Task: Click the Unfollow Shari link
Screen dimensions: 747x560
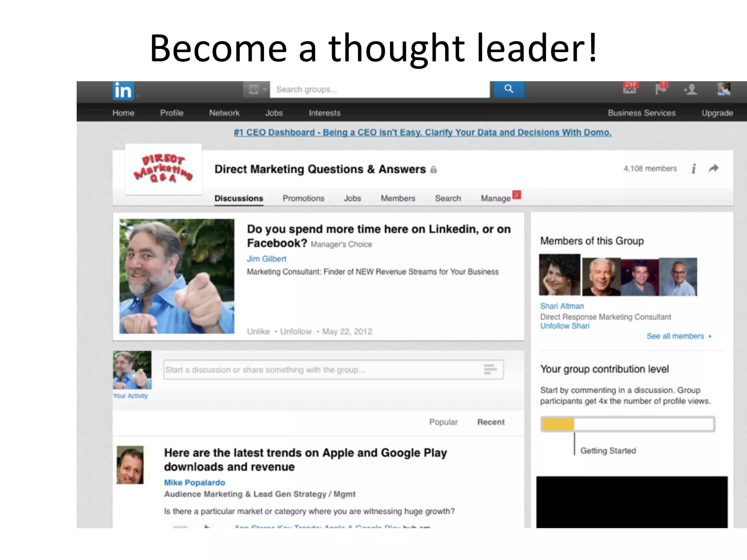Action: pyautogui.click(x=565, y=326)
